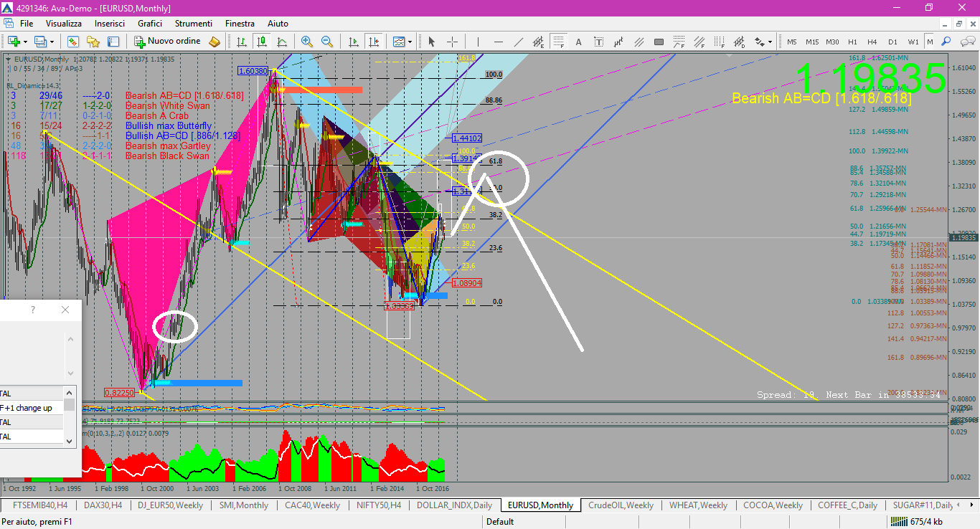
Task: Switch to M5 timeframe
Action: (x=791, y=42)
